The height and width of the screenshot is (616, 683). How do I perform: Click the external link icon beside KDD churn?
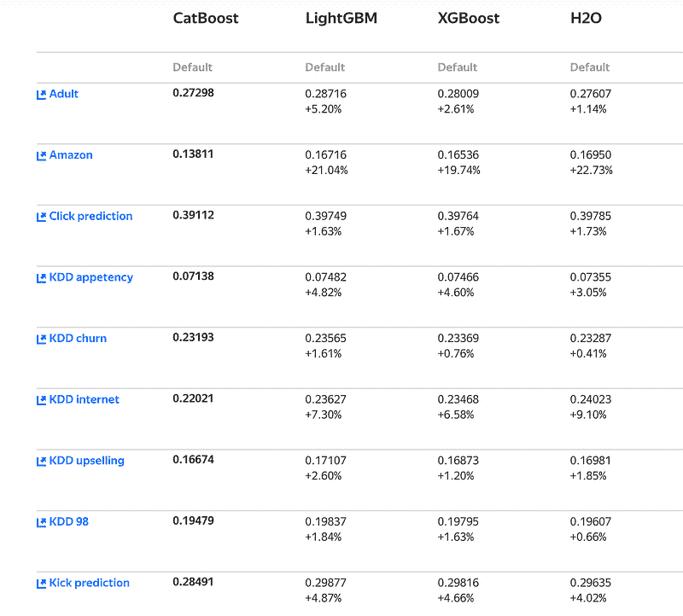pyautogui.click(x=41, y=339)
